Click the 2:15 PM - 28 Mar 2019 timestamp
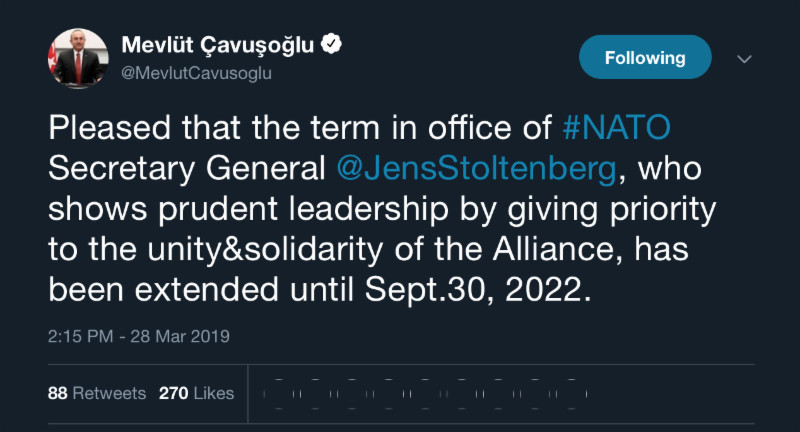The width and height of the screenshot is (800, 432). 139,337
